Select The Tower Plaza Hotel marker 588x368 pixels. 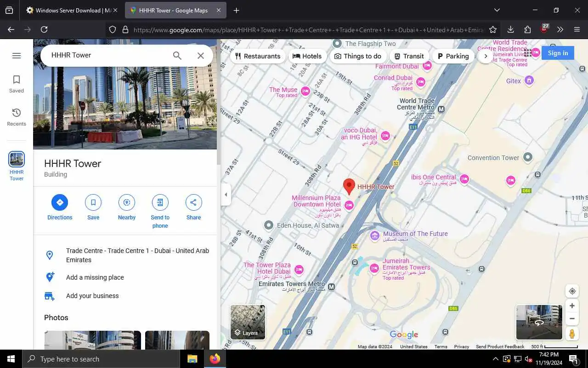click(299, 269)
